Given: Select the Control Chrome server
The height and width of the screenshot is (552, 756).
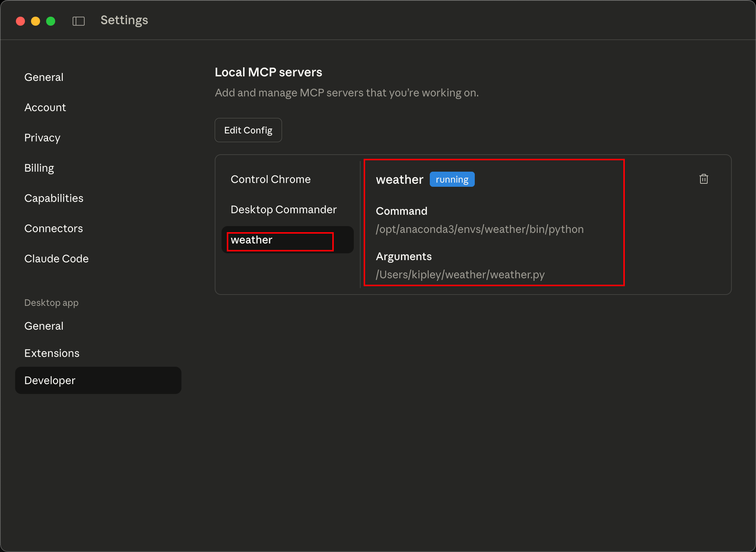Looking at the screenshot, I should [271, 179].
